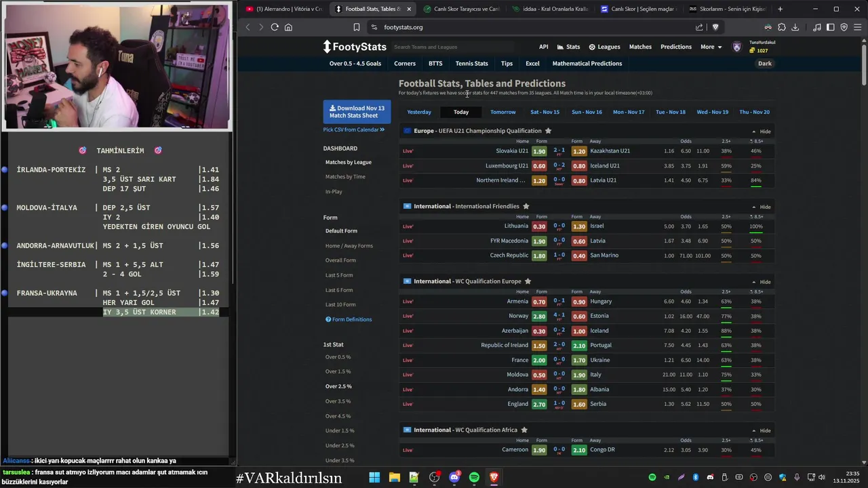Image resolution: width=868 pixels, height=488 pixels.
Task: Go to browser home page icon
Action: (x=288, y=27)
